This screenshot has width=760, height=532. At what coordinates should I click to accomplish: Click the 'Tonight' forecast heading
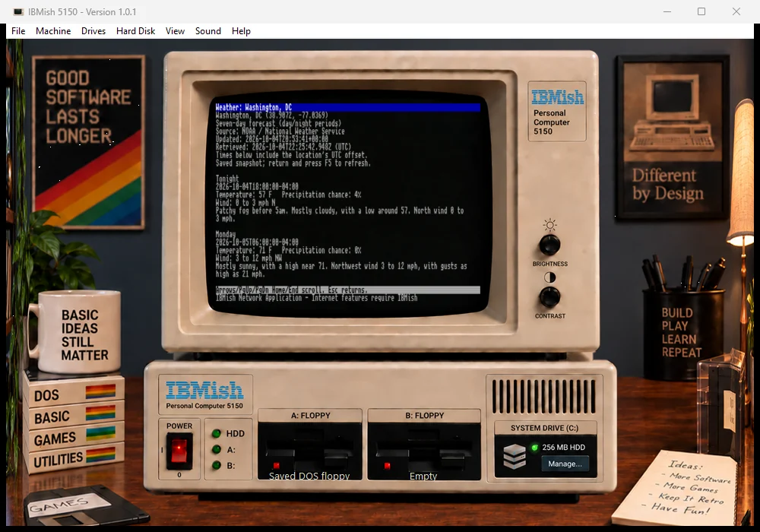[227, 179]
